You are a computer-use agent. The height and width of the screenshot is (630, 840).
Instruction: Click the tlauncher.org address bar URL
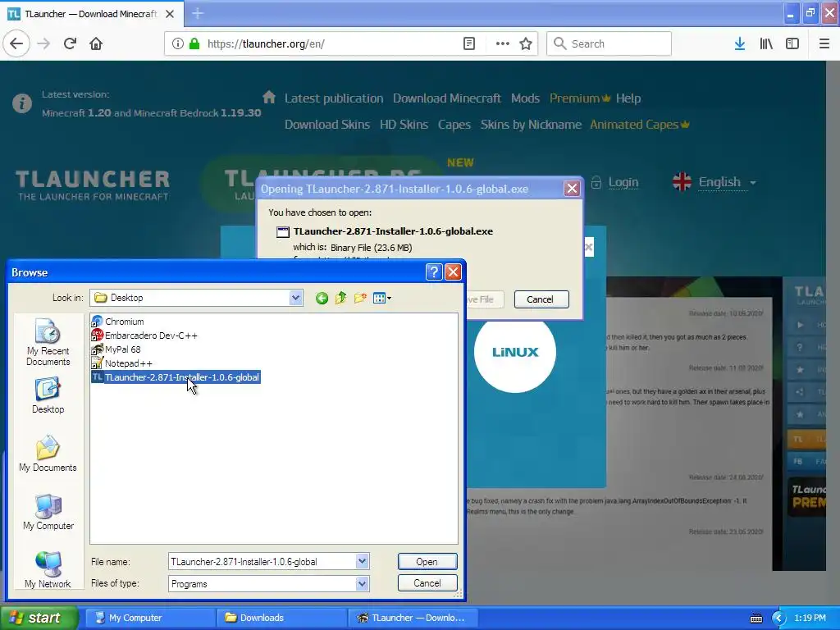pyautogui.click(x=266, y=43)
